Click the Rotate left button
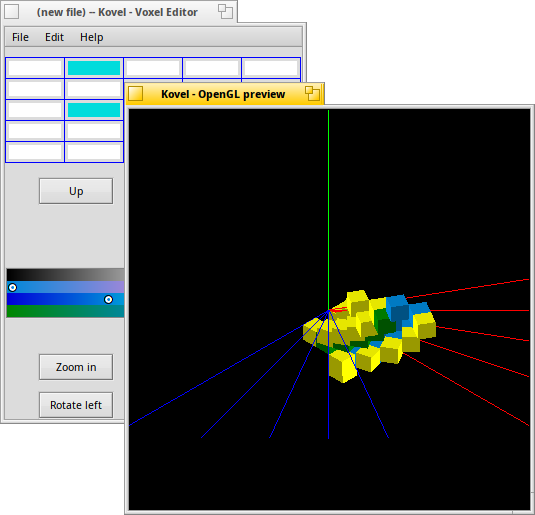This screenshot has height=515, width=535. pyautogui.click(x=76, y=405)
